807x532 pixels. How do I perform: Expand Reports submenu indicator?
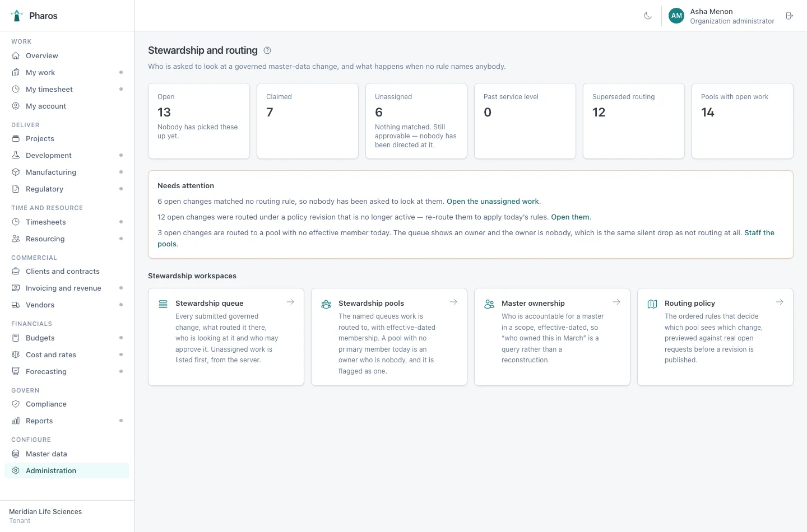point(121,421)
